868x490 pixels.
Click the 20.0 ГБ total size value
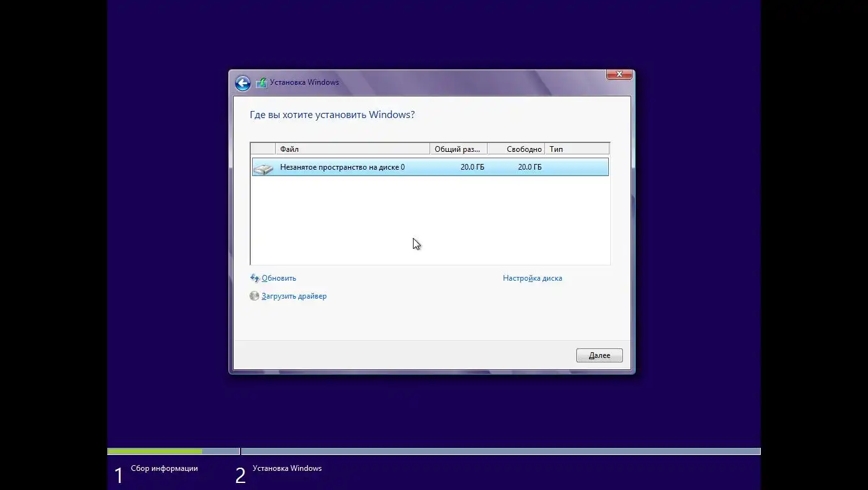(x=472, y=167)
